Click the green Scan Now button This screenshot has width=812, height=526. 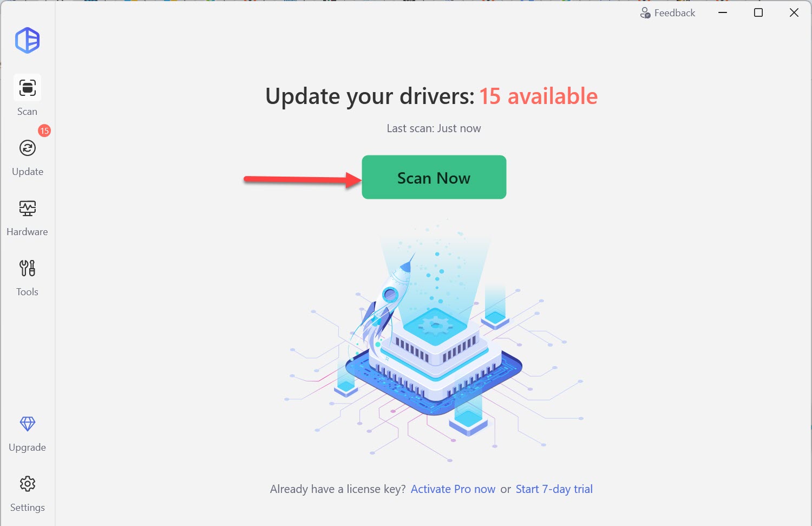pyautogui.click(x=434, y=177)
